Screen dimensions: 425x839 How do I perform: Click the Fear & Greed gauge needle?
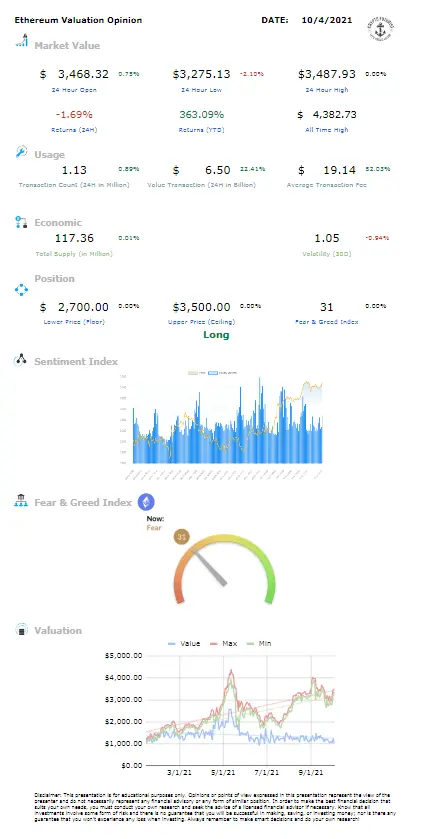[x=210, y=567]
